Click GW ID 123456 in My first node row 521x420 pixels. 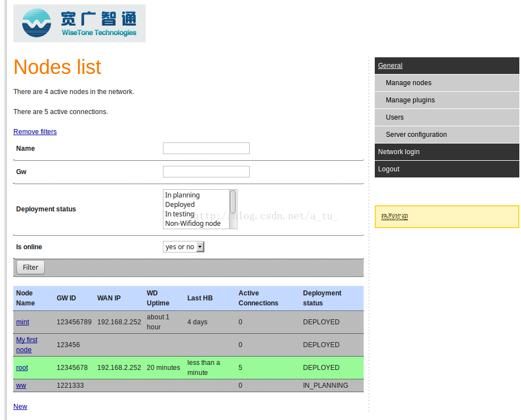tap(68, 345)
